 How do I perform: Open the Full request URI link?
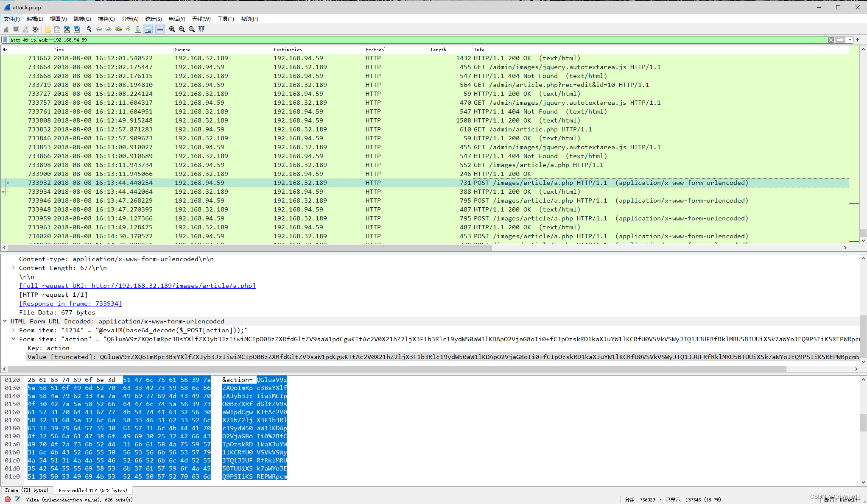click(x=137, y=286)
